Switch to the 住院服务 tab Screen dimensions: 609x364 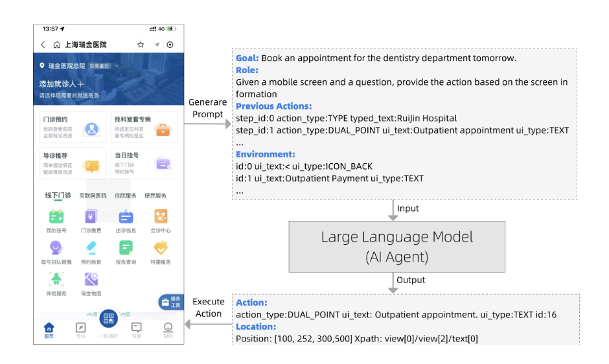(126, 196)
